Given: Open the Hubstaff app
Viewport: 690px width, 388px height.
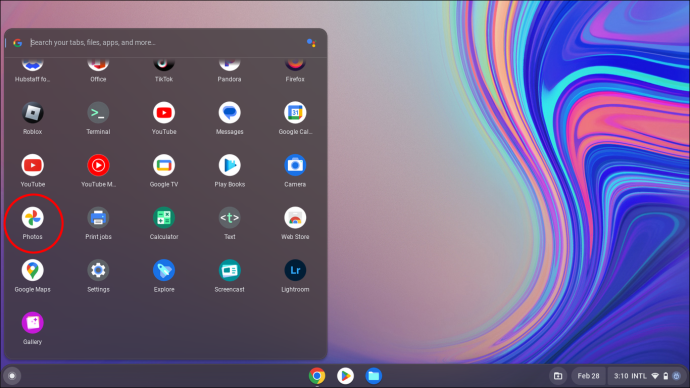Looking at the screenshot, I should tap(33, 64).
